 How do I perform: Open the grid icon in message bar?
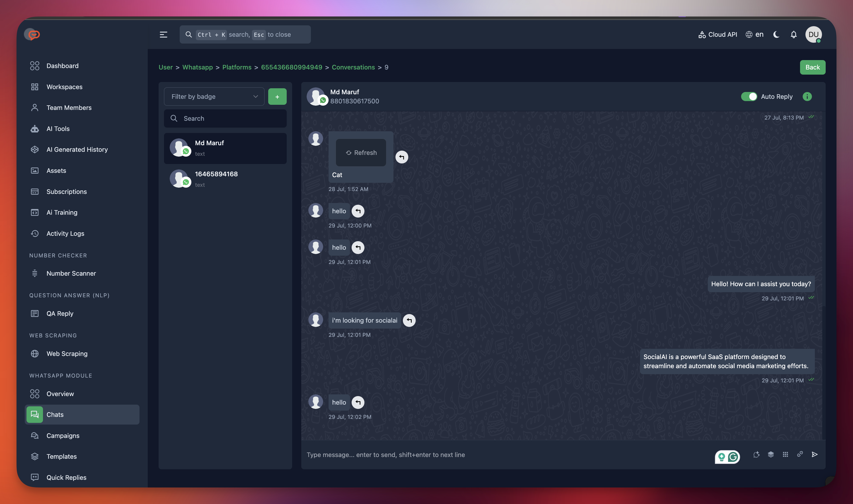[785, 454]
